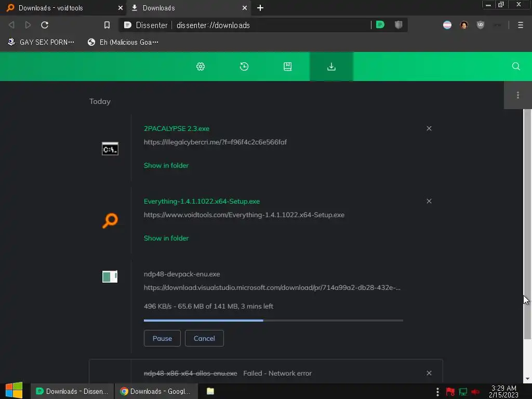
Task: Click the 'ndp48-devpack-enu.exe' file name
Action: click(x=182, y=274)
